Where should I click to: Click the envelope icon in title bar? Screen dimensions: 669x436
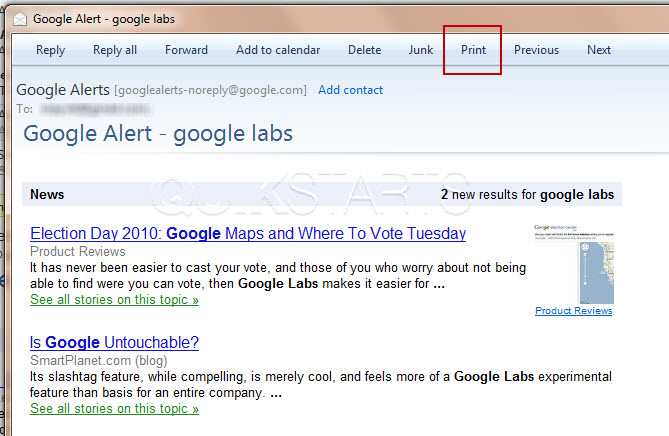(x=20, y=19)
